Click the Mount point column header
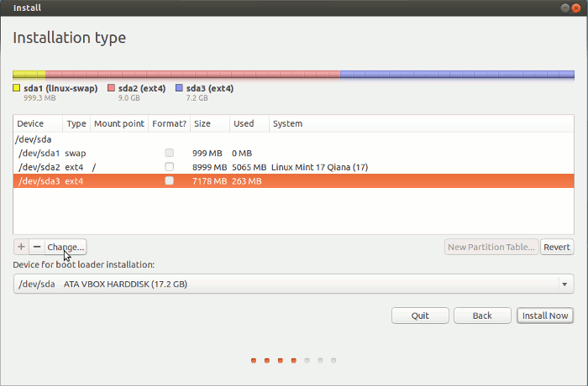This screenshot has width=588, height=386. pos(118,123)
